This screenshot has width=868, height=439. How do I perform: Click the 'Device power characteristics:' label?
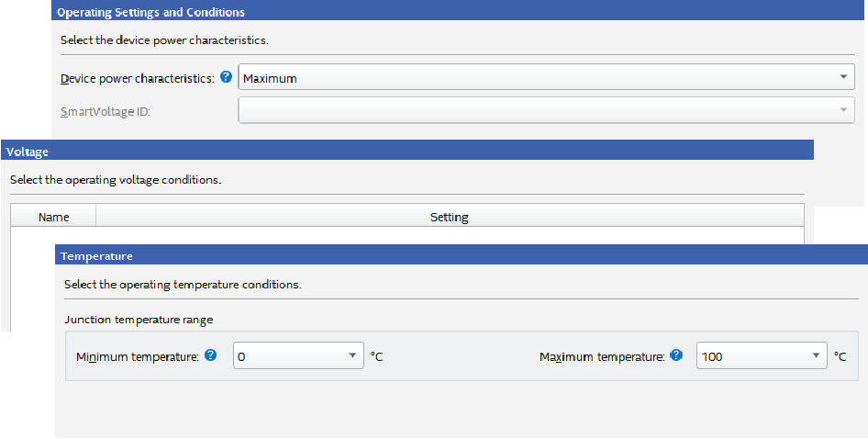138,78
